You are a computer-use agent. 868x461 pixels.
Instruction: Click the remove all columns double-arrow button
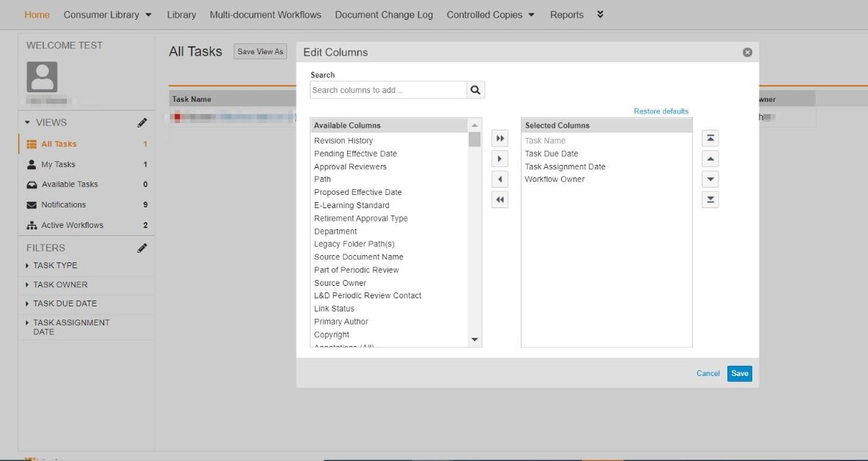(500, 199)
